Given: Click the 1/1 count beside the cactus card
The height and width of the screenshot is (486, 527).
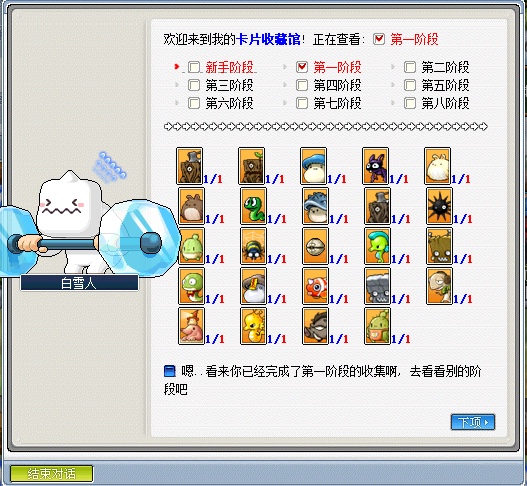Looking at the screenshot, I should click(401, 339).
